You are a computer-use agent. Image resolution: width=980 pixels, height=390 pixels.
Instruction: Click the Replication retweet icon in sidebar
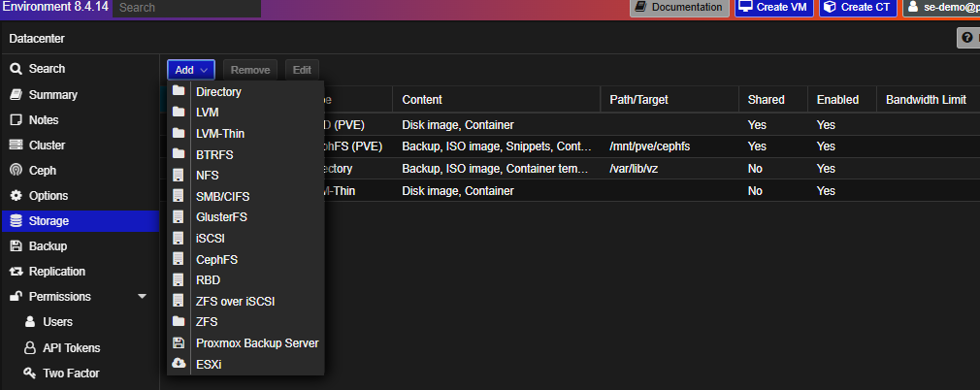[16, 272]
